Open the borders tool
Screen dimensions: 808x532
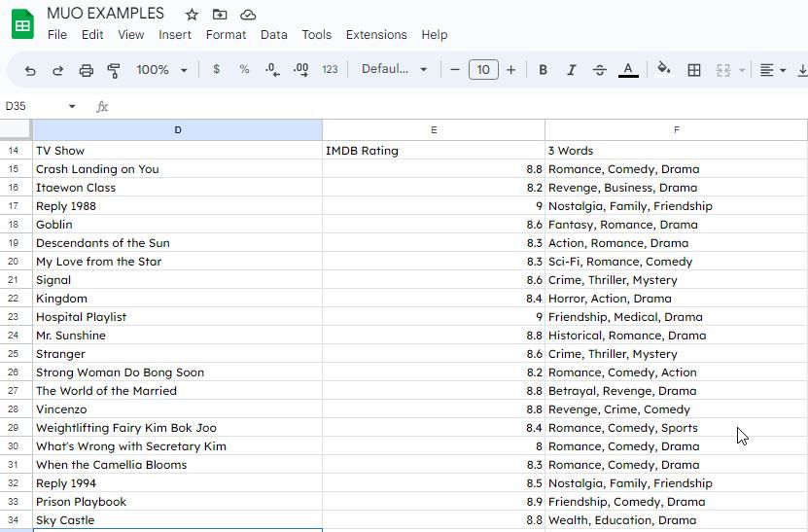coord(694,70)
